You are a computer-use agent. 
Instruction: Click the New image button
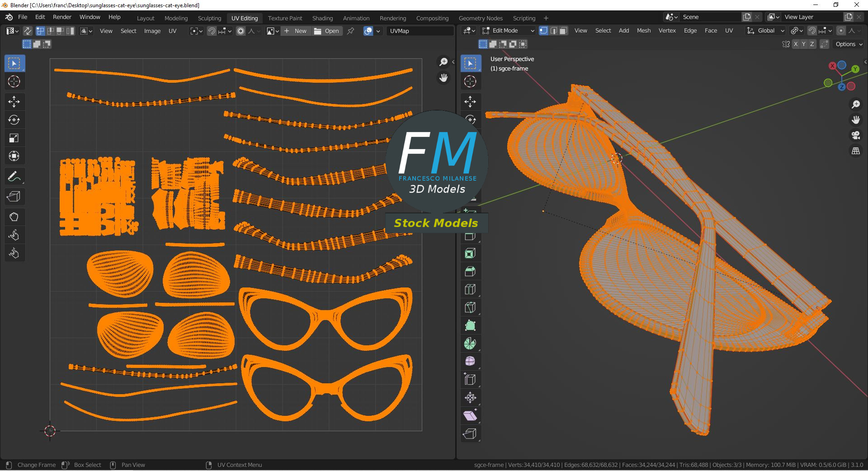(296, 31)
